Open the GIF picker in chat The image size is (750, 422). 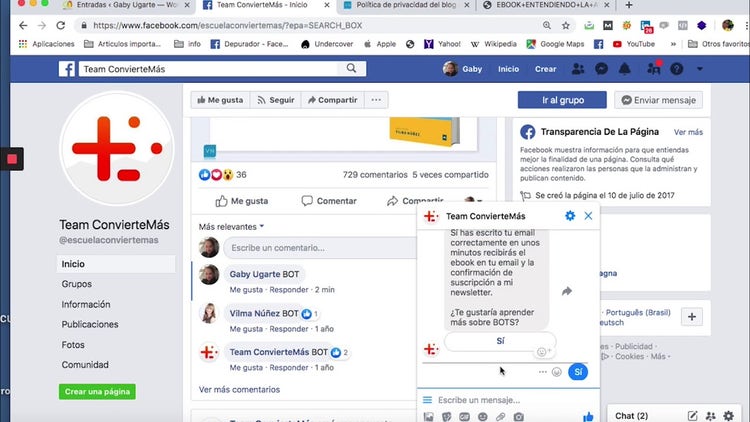click(464, 417)
